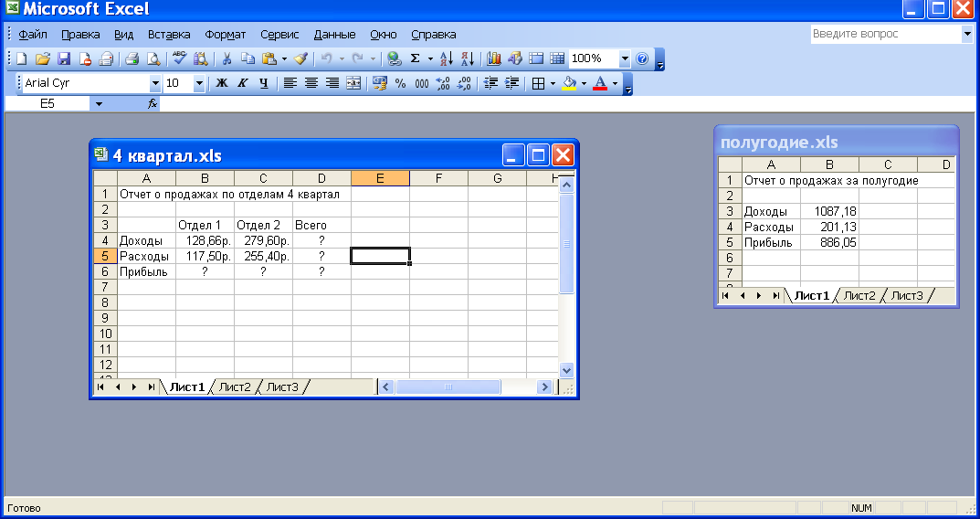
Task: Toggle bold Ж formatting
Action: [222, 83]
